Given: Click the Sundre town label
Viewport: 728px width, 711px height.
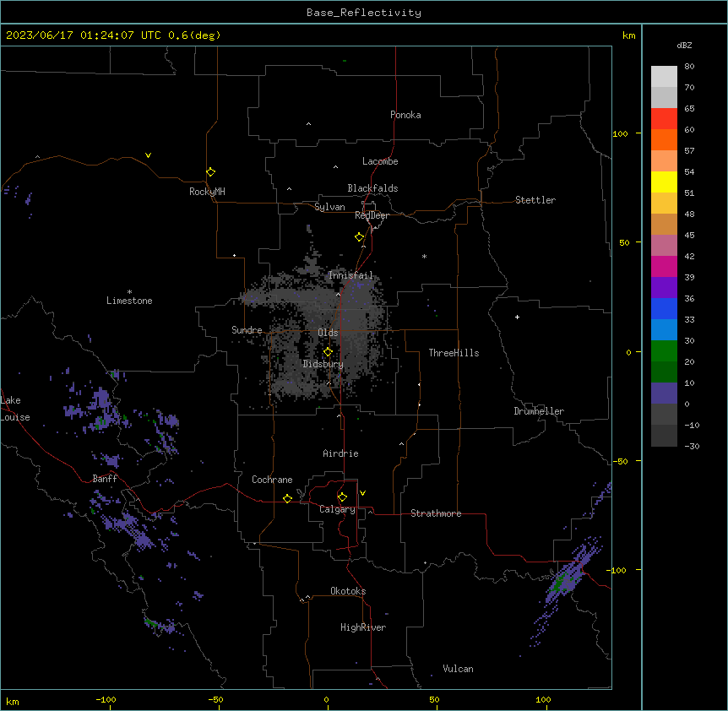Looking at the screenshot, I should coord(247,330).
